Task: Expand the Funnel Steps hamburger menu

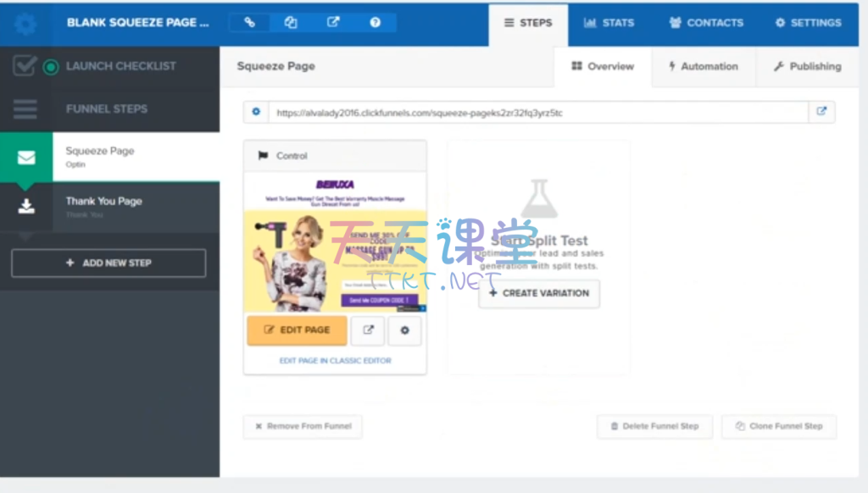Action: [x=25, y=108]
